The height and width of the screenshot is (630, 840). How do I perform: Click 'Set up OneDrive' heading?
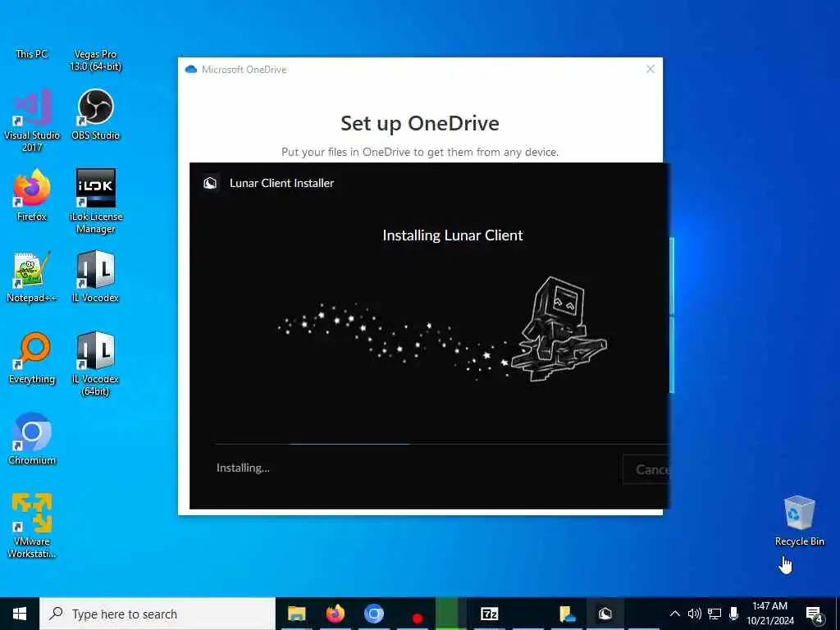[x=420, y=124]
